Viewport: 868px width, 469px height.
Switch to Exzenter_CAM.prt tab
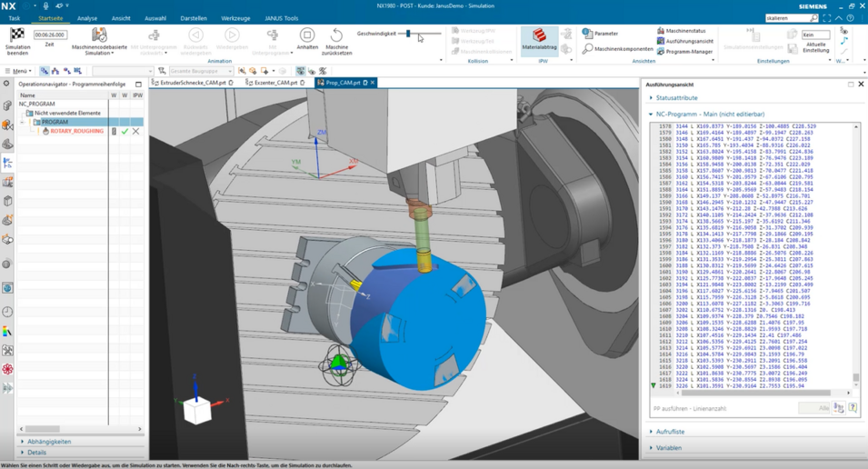(275, 83)
